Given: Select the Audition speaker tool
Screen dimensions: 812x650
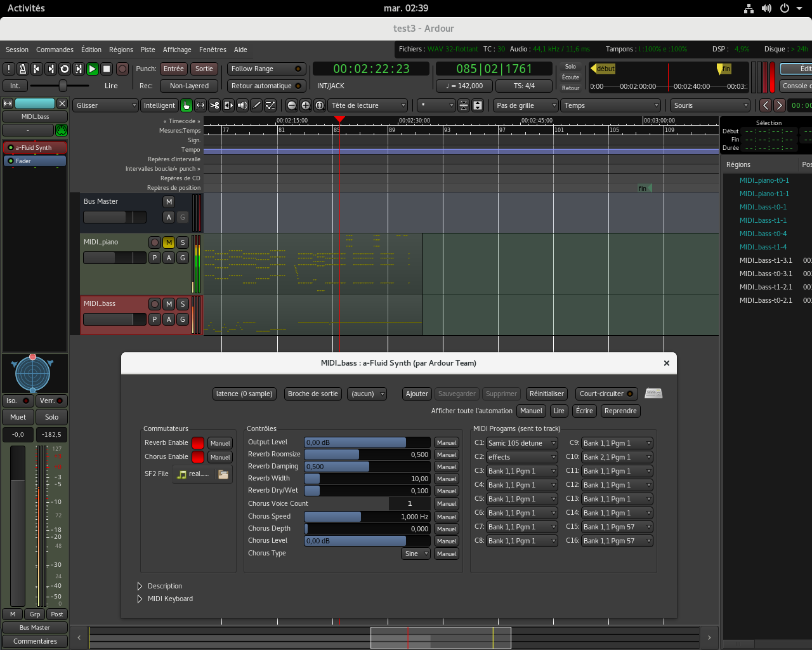Looking at the screenshot, I should tap(242, 105).
